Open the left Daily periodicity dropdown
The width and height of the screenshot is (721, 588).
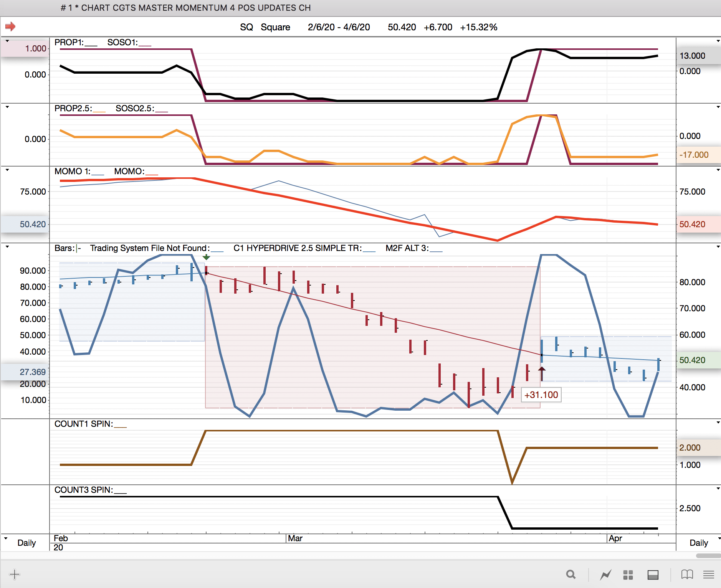tap(6, 538)
